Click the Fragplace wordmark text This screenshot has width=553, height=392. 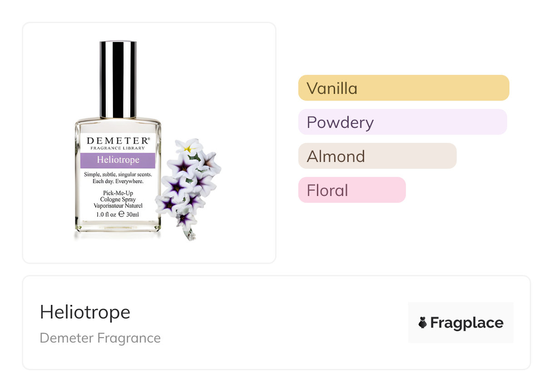point(467,323)
